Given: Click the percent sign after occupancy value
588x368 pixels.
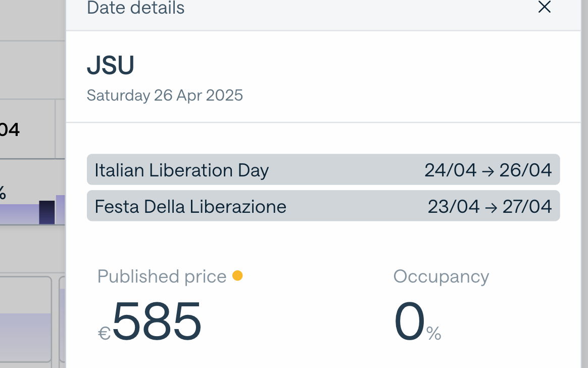Looking at the screenshot, I should (x=433, y=334).
